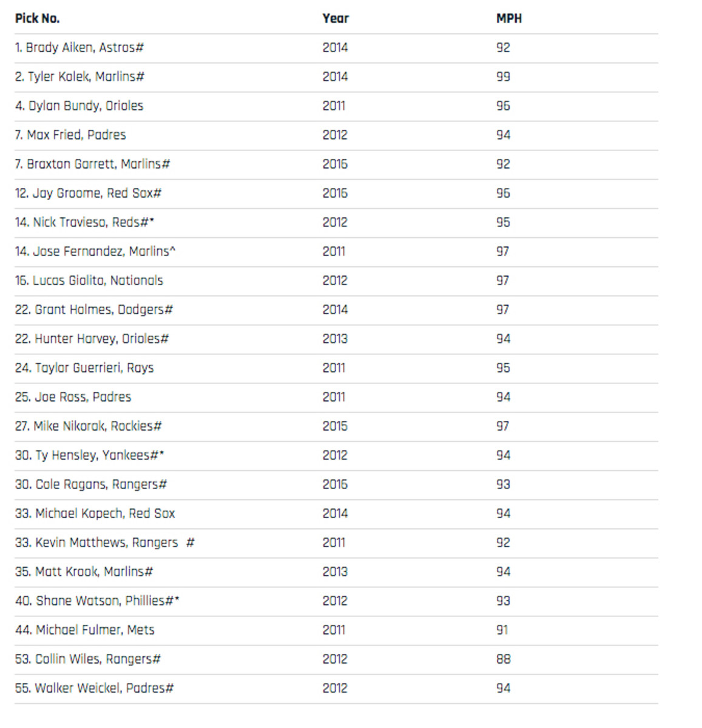Click the 99 MPH value for Tyler Kolek
Screen dimensions: 702x728
point(503,76)
